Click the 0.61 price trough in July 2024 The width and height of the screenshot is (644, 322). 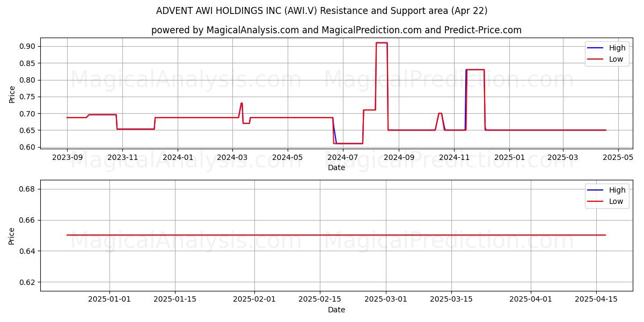tap(348, 143)
